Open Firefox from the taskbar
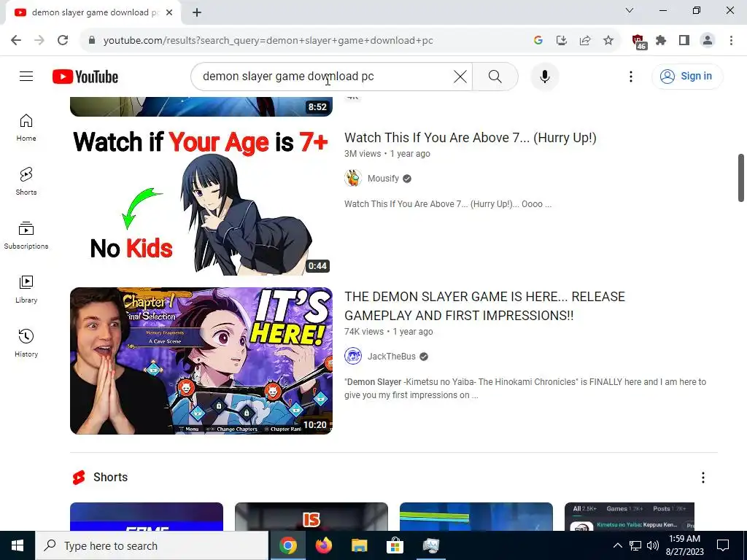The height and width of the screenshot is (560, 747). [x=324, y=545]
